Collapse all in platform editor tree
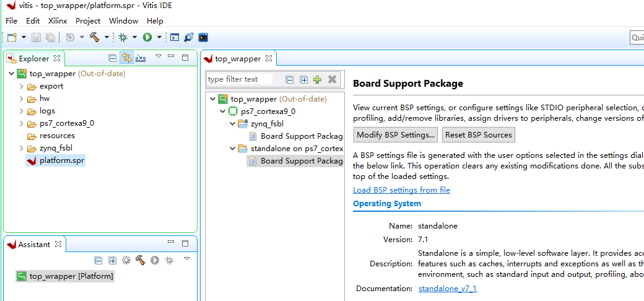This screenshot has width=644, height=301. point(290,80)
